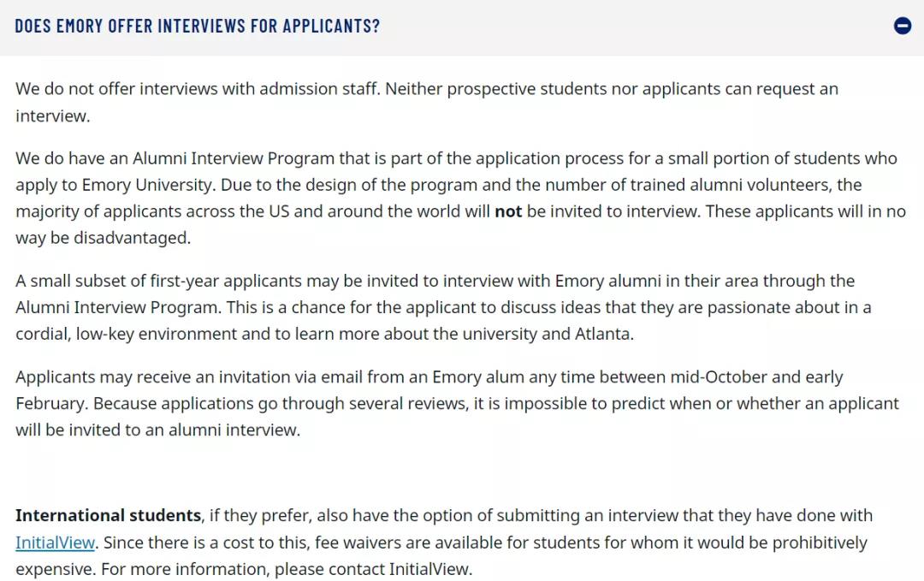Click 'Emory University' in the second paragraph
The height and width of the screenshot is (581, 924).
click(146, 185)
